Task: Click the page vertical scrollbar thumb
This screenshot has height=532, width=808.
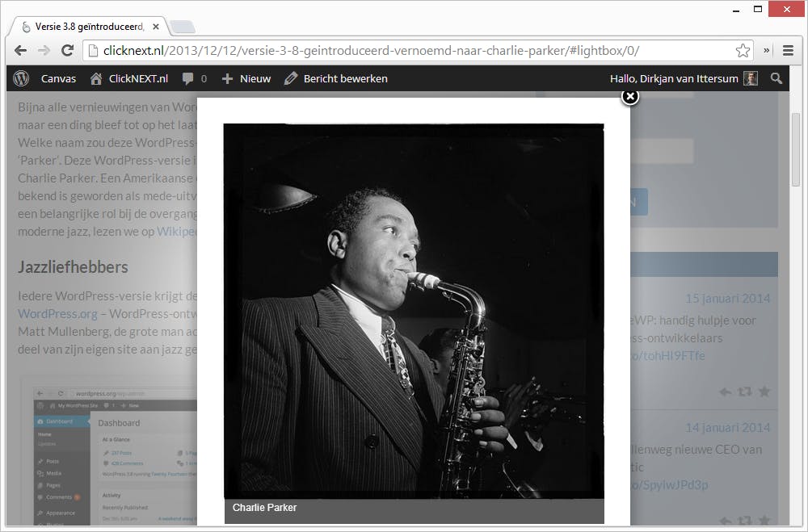Action: tap(796, 149)
